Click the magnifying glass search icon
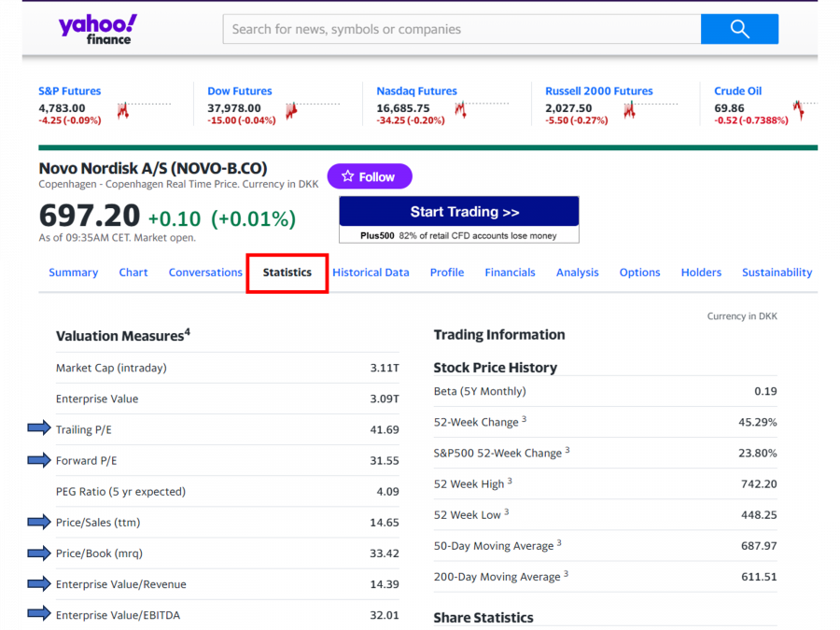Viewport: 840px width, 630px height. point(739,29)
